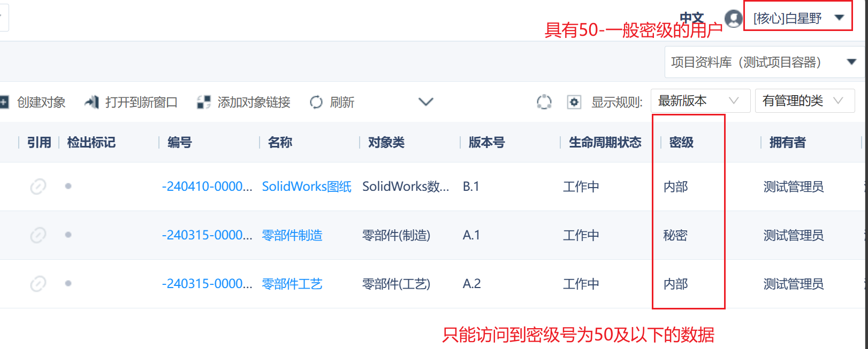Open the 有管理的类 dropdown
This screenshot has width=868, height=349.
pyautogui.click(x=805, y=100)
